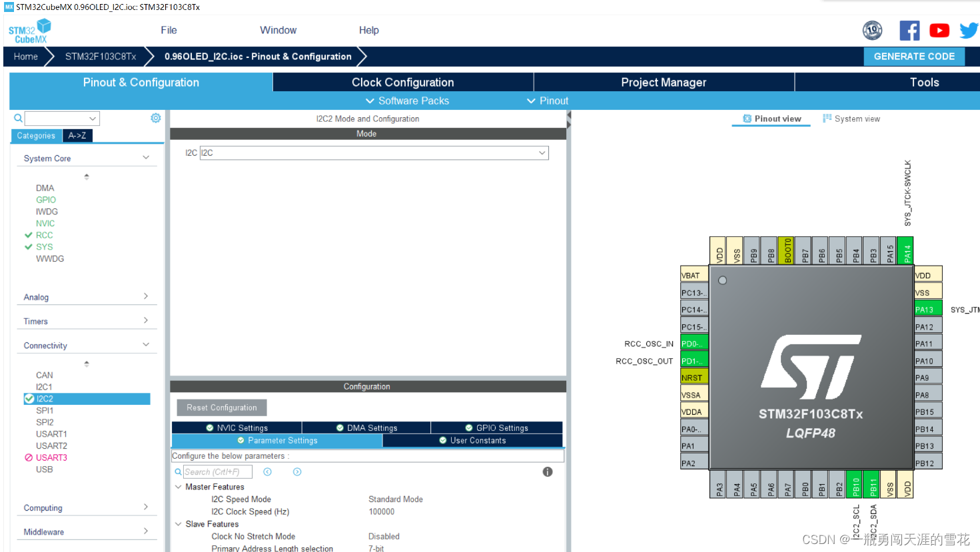Image resolution: width=980 pixels, height=552 pixels.
Task: Open DMA Settings tab
Action: pos(366,427)
